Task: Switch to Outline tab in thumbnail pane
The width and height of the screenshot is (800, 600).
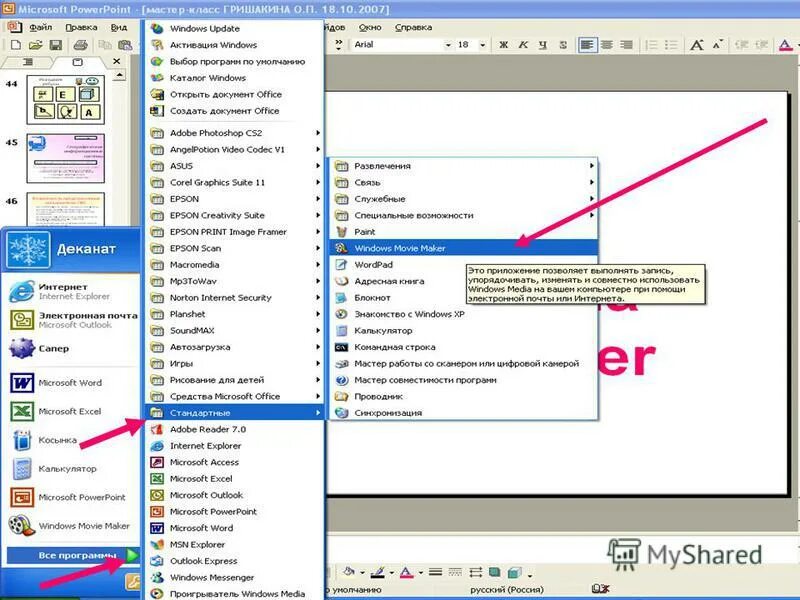Action: (28, 62)
